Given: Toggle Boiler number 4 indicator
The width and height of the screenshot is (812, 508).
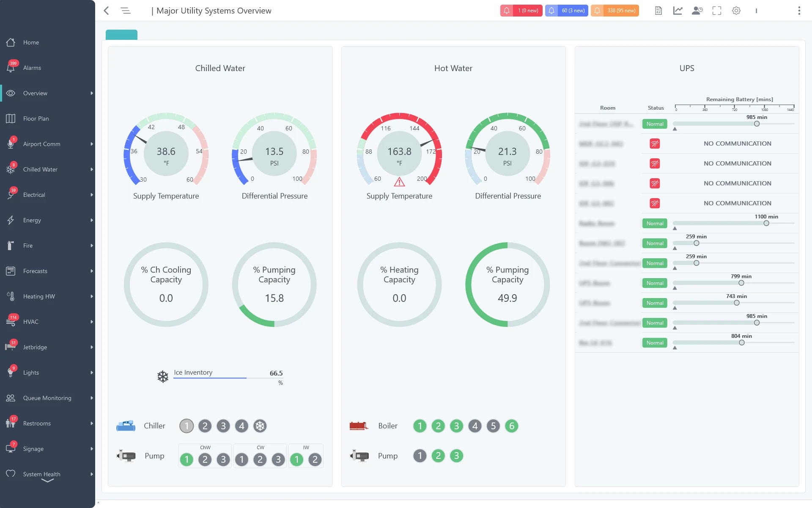Looking at the screenshot, I should coord(475,426).
